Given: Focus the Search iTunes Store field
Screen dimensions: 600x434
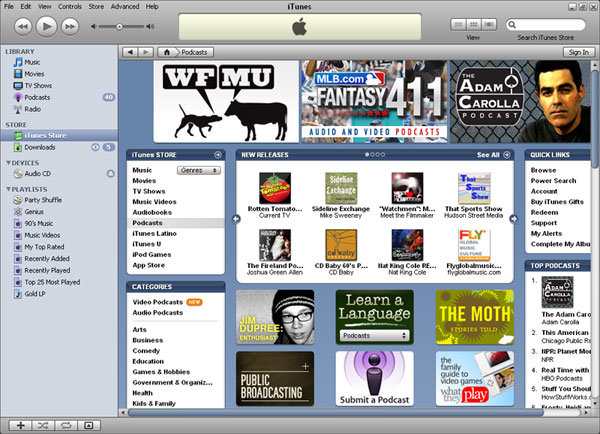Looking at the screenshot, I should click(x=546, y=25).
